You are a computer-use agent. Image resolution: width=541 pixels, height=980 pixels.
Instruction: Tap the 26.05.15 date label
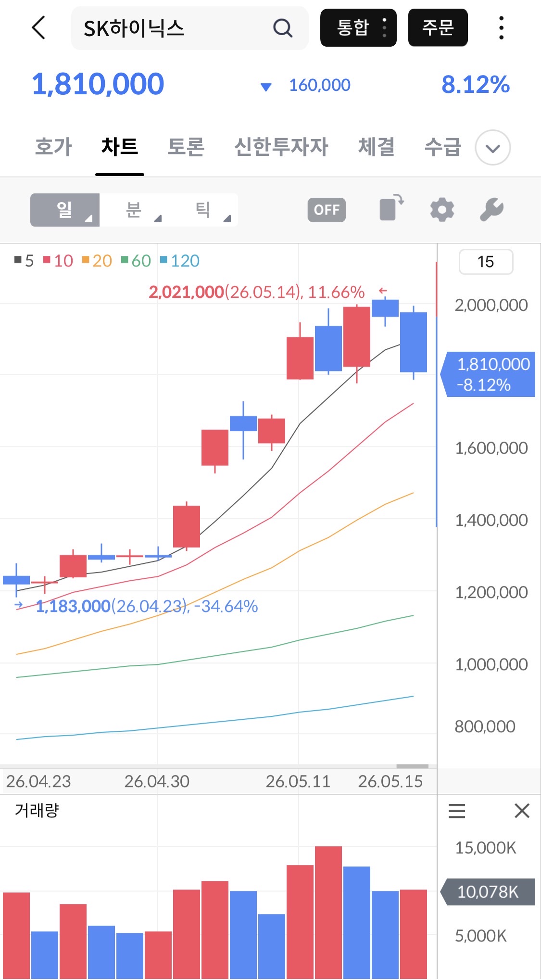[x=390, y=781]
